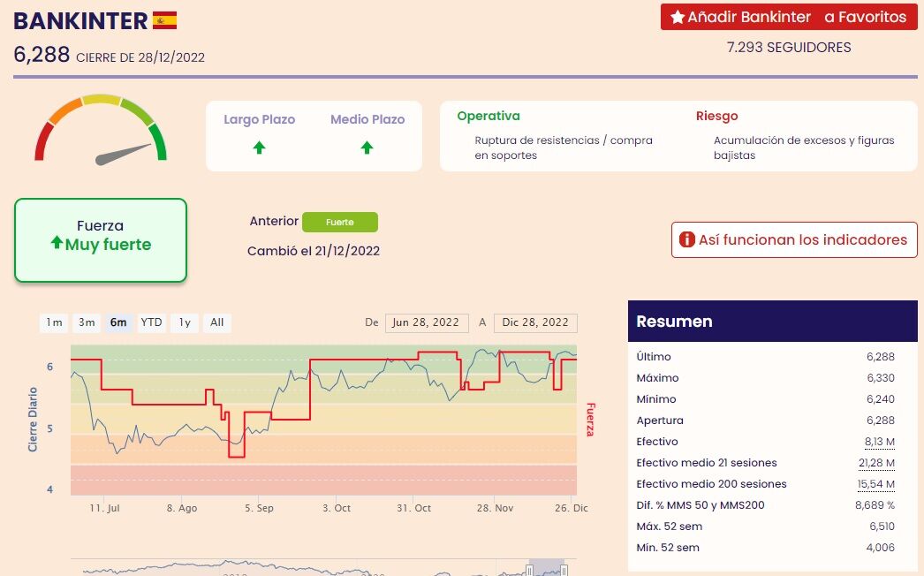Click the CIERRE DE 28/12/2022 text

(140, 57)
